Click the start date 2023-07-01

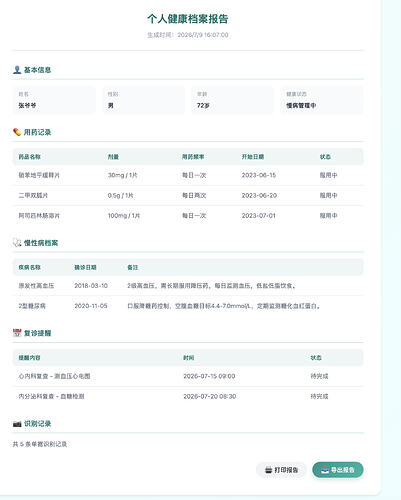click(x=258, y=216)
